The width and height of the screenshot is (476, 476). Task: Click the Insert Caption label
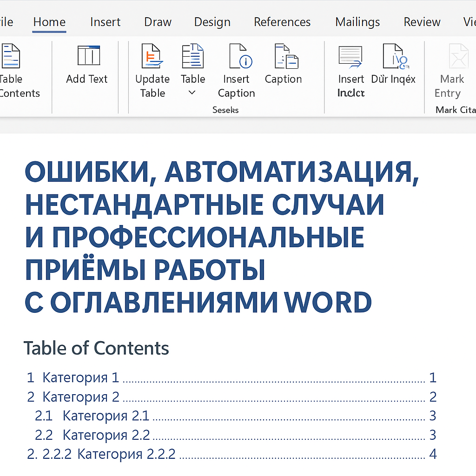[237, 86]
